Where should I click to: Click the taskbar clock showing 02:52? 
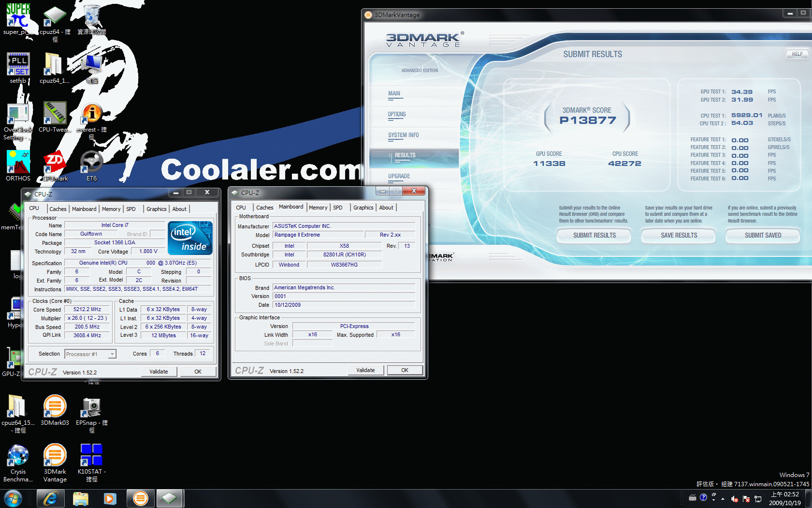click(785, 499)
